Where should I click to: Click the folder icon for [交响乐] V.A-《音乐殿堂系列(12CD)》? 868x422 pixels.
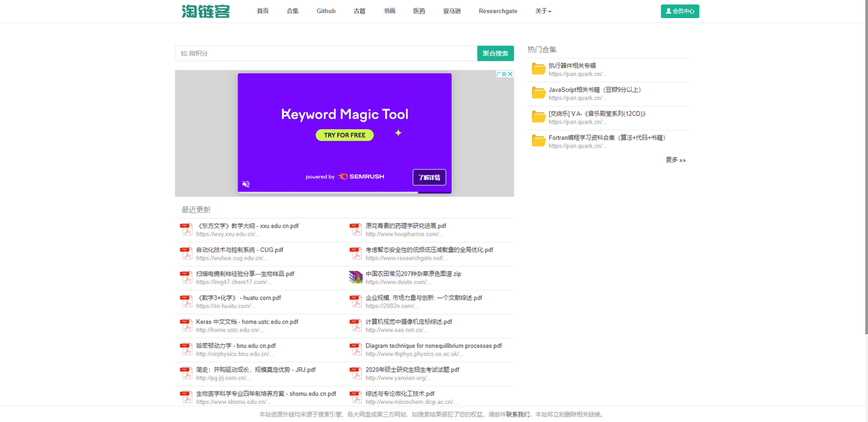pos(539,117)
